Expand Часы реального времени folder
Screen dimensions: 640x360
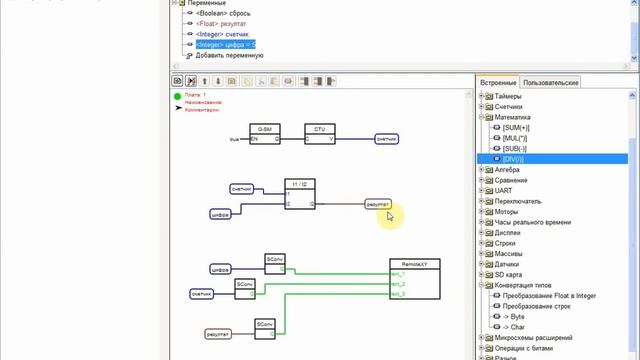point(481,222)
